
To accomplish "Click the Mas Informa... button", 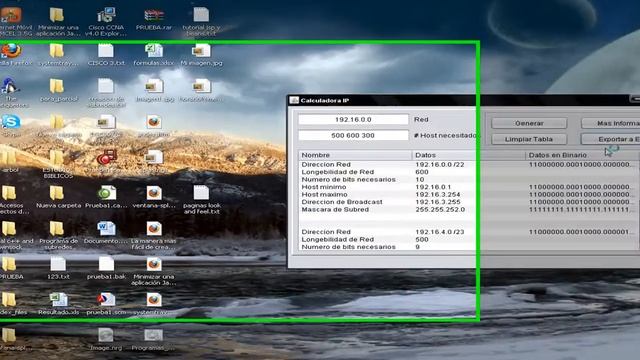I will pos(611,123).
